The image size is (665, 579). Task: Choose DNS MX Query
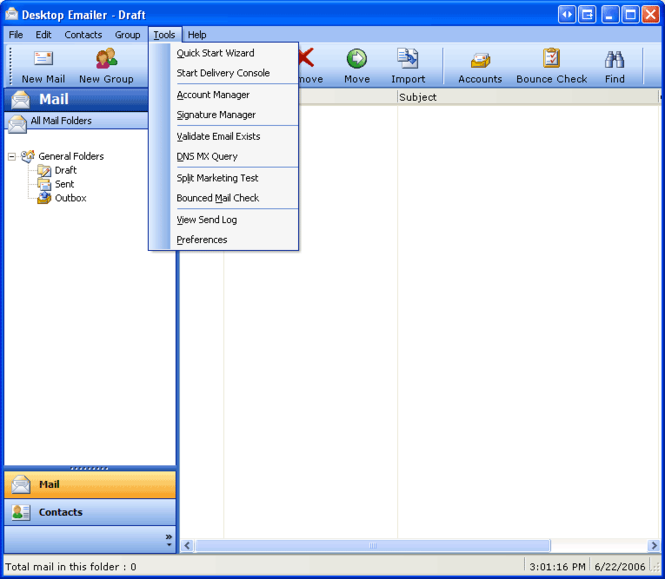pyautogui.click(x=224, y=156)
